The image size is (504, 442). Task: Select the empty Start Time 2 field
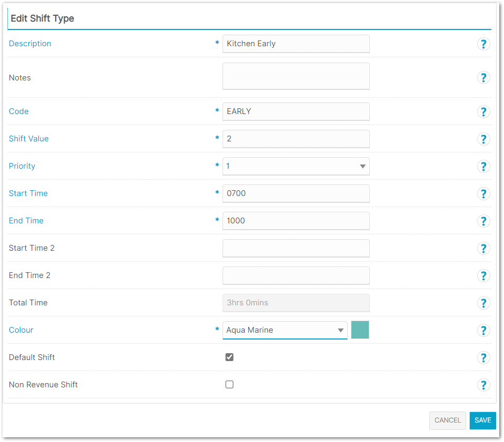(296, 248)
